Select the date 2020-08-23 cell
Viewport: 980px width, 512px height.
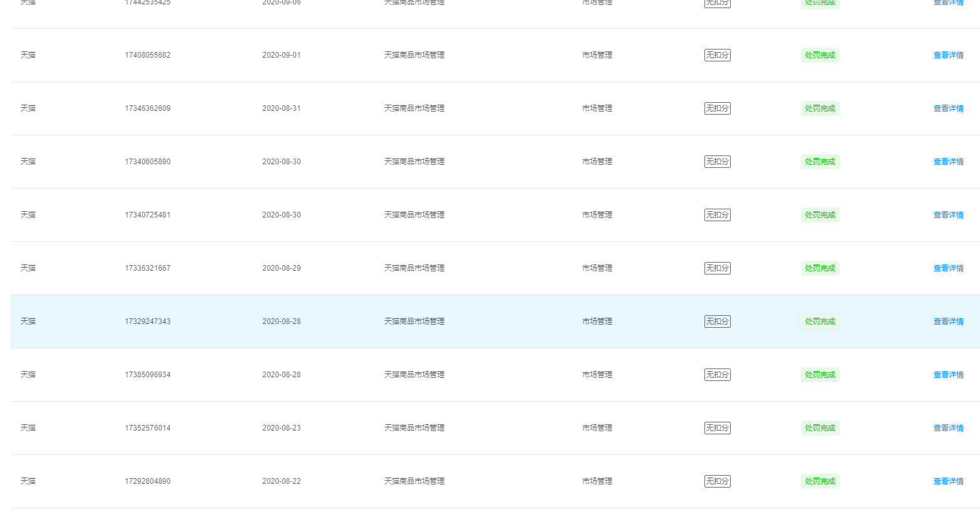click(281, 428)
